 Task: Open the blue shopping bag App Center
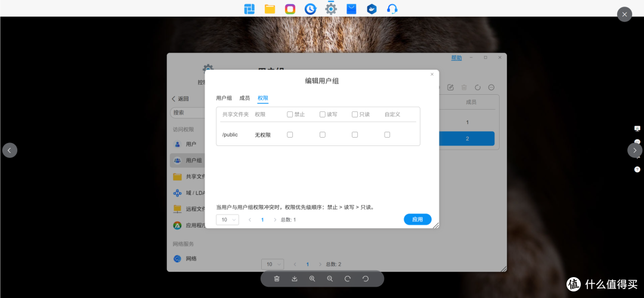(x=351, y=8)
